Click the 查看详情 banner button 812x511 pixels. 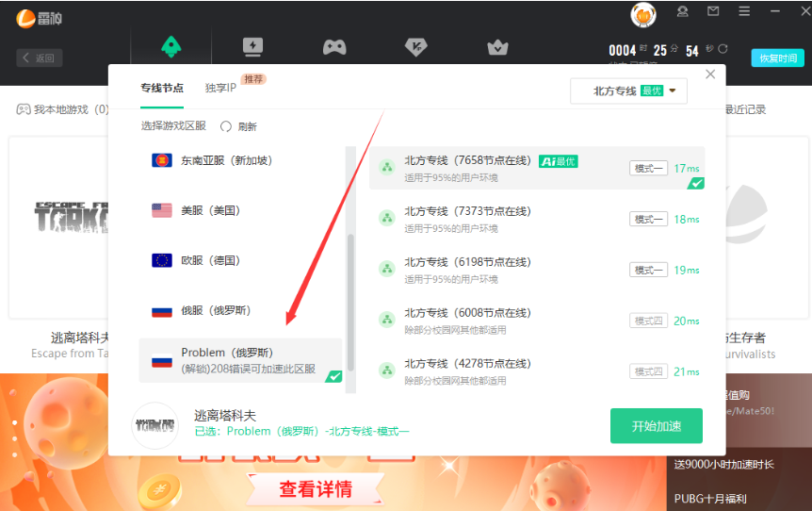[x=316, y=488]
